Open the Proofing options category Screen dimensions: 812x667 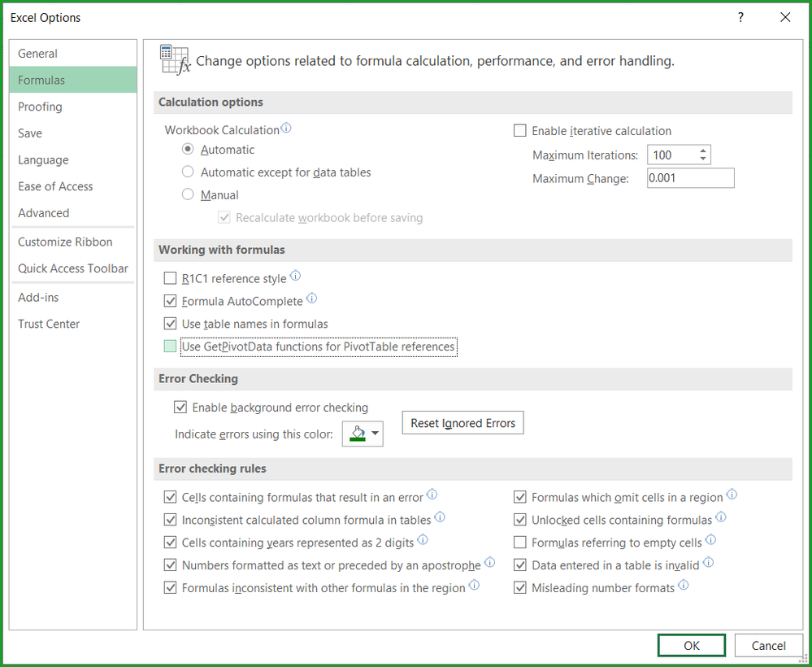coord(73,107)
